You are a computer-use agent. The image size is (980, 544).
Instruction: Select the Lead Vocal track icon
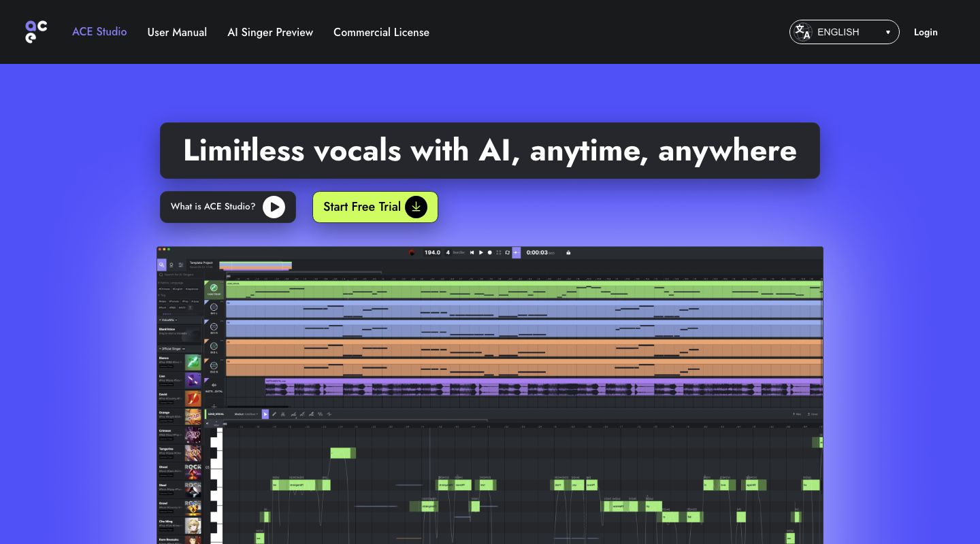click(x=214, y=288)
